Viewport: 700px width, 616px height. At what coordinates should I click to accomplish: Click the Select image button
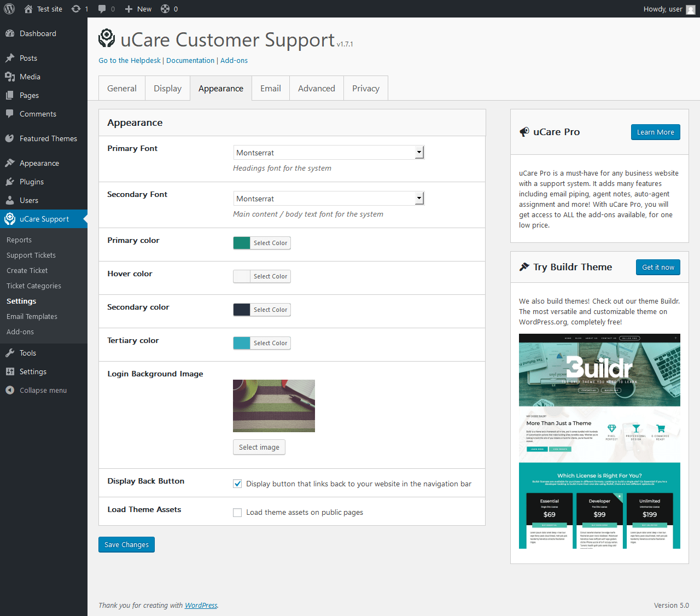coord(259,447)
